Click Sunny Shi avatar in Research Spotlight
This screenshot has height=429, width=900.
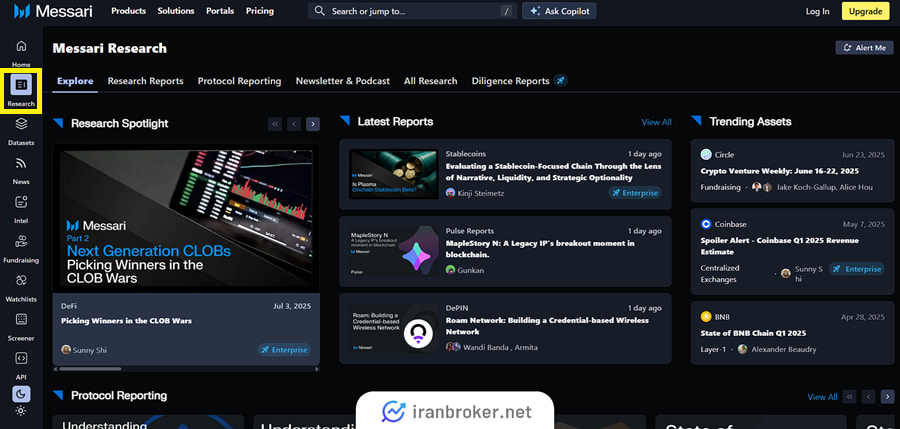tap(66, 350)
